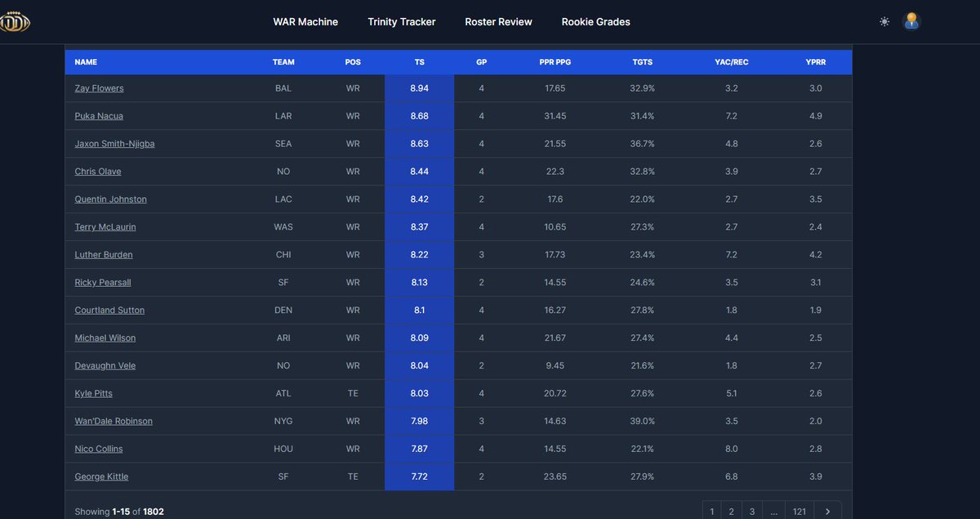980x519 pixels.
Task: Sort by PPR PPG column header
Action: 554,62
